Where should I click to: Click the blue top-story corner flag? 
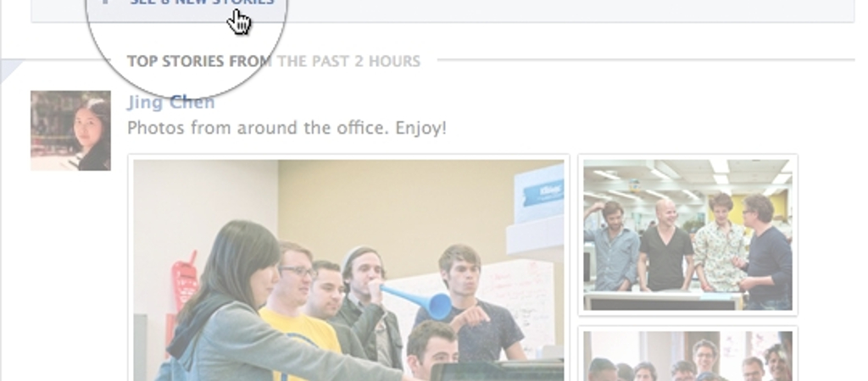8,69
